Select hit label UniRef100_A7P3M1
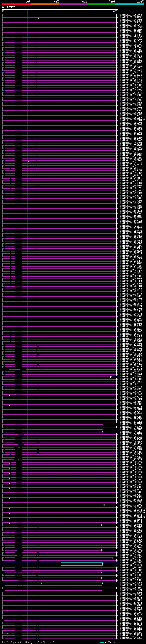This screenshot has width=146, height=644. [x=131, y=156]
